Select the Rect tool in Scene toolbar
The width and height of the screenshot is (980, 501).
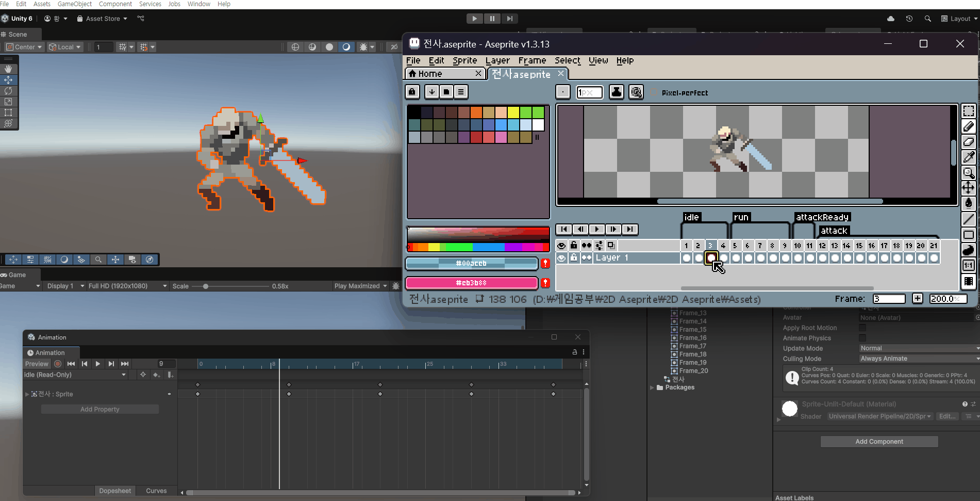[8, 112]
